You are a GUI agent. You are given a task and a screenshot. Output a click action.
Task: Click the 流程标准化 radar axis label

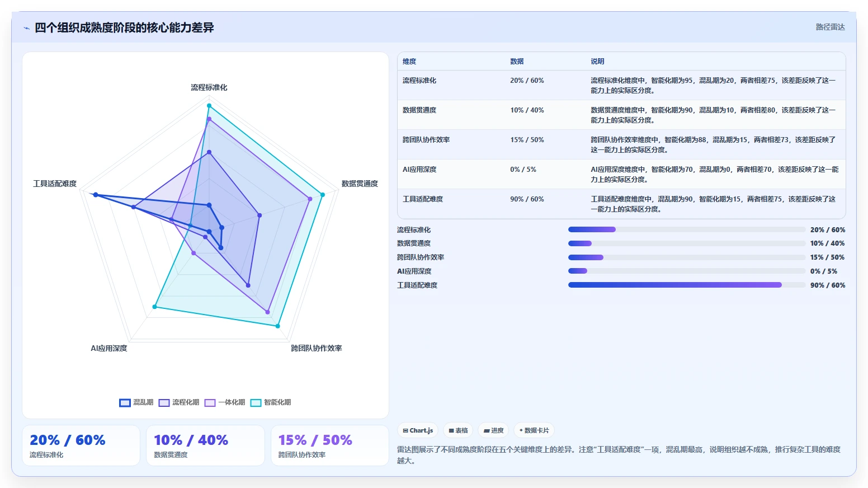click(x=209, y=87)
